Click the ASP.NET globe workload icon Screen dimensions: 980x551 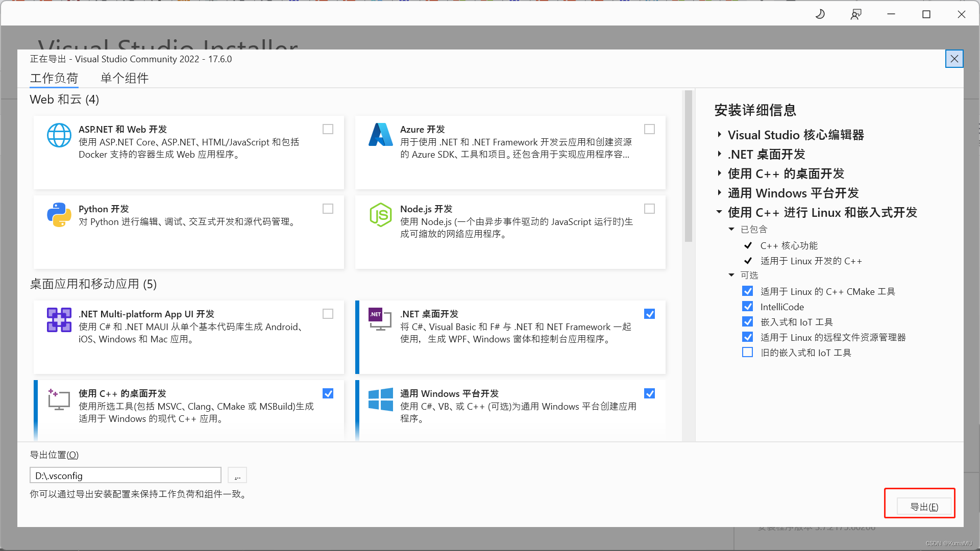pos(59,135)
